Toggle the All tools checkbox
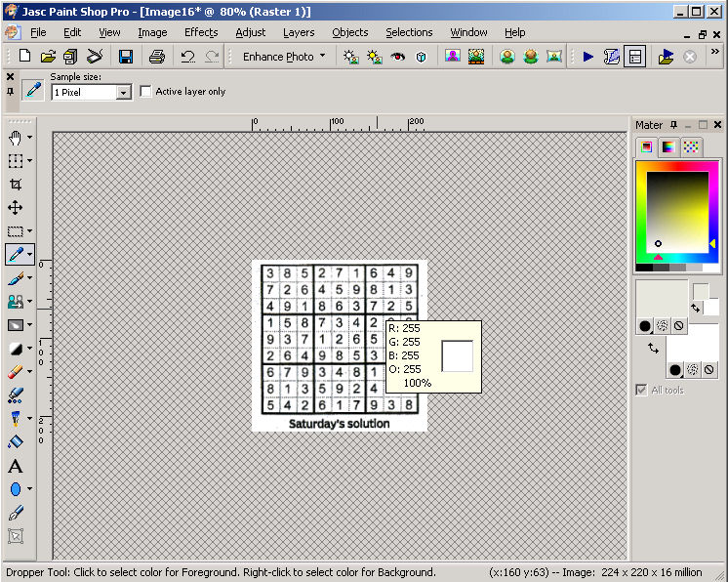728x582 pixels. click(641, 390)
